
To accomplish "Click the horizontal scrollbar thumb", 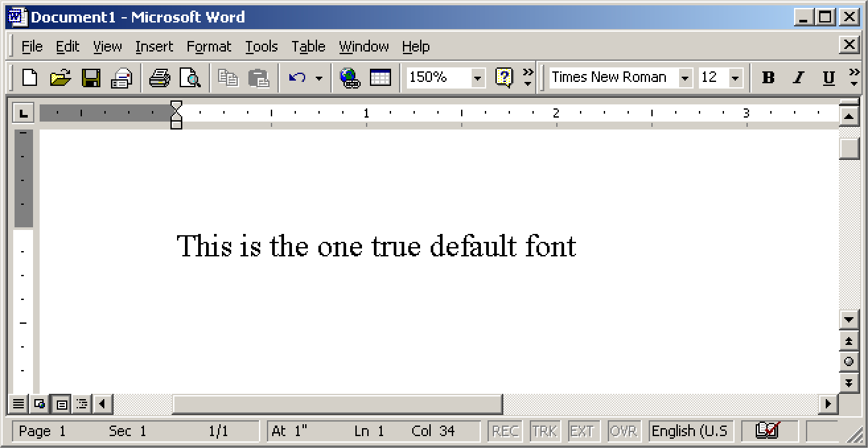I will (337, 403).
